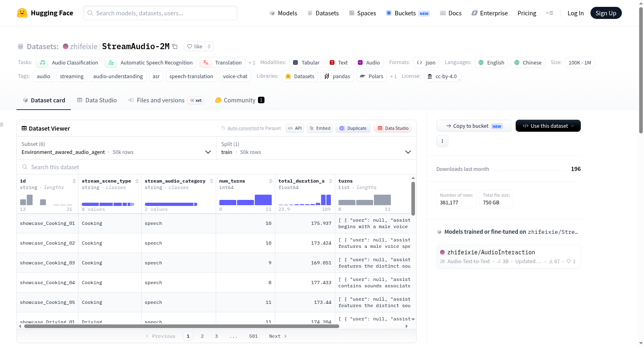The image size is (644, 347).
Task: Open Buckets in the navigation
Action: (x=408, y=13)
